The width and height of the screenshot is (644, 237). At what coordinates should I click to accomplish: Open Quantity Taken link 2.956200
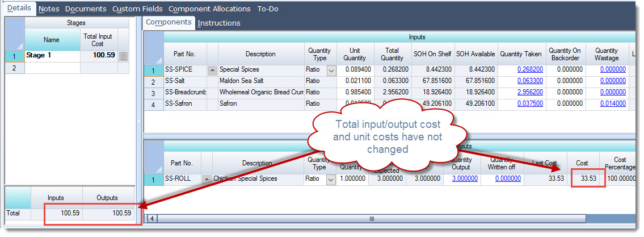click(x=530, y=92)
